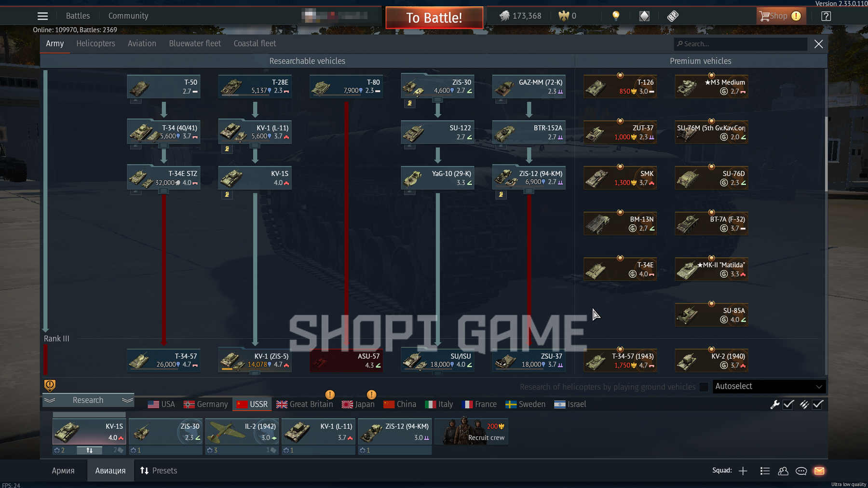Select the USA nation tab
Screen dimensions: 868x488
[x=161, y=405]
